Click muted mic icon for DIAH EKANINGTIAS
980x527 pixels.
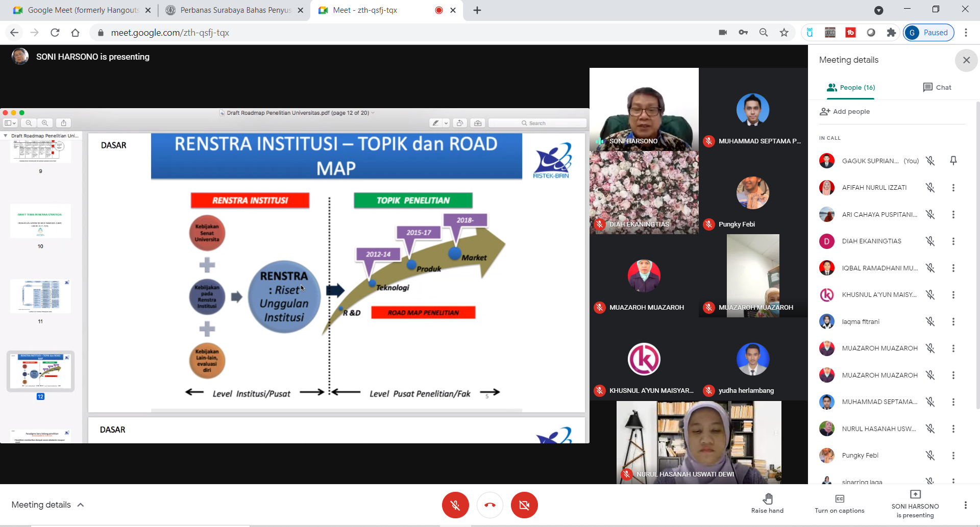(x=930, y=241)
